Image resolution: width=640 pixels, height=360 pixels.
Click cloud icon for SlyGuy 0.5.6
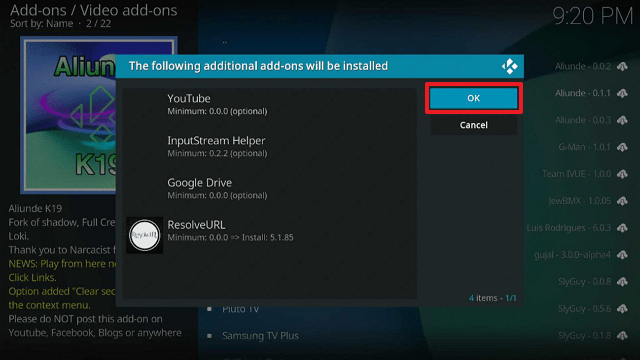pyautogui.click(x=622, y=309)
